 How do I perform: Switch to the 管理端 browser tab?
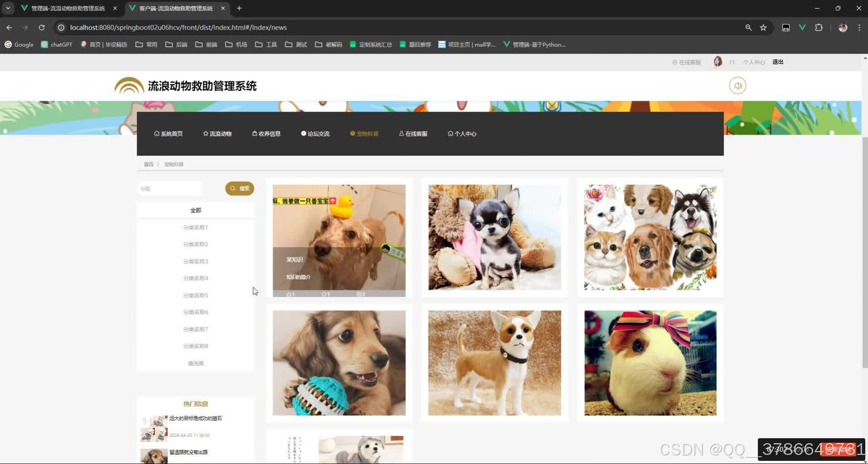(68, 8)
